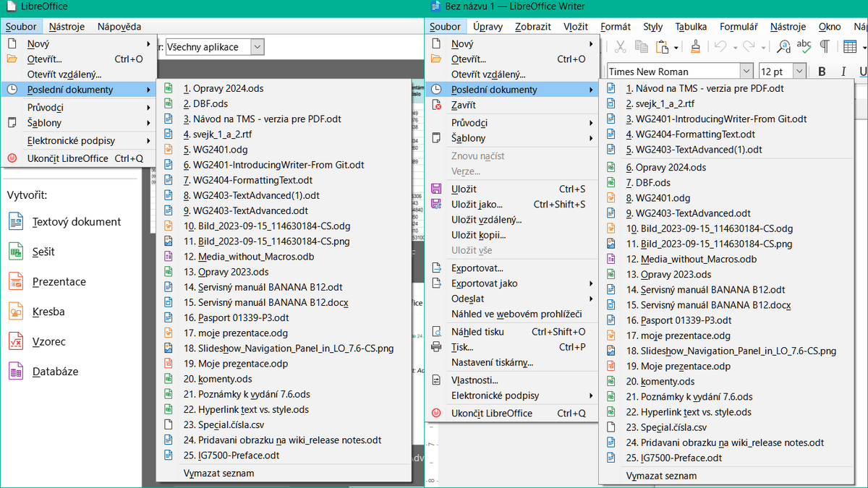Click the Paste clipboard icon

[x=661, y=47]
